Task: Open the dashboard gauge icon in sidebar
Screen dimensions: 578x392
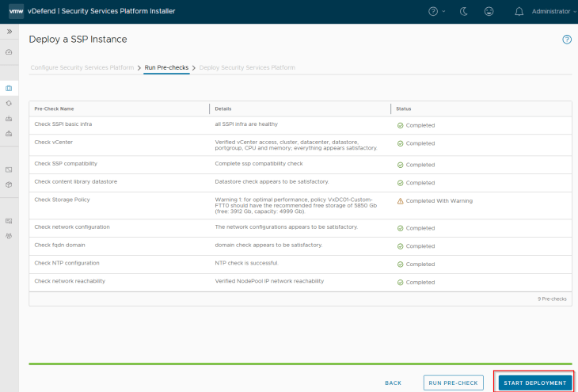Action: pos(9,51)
